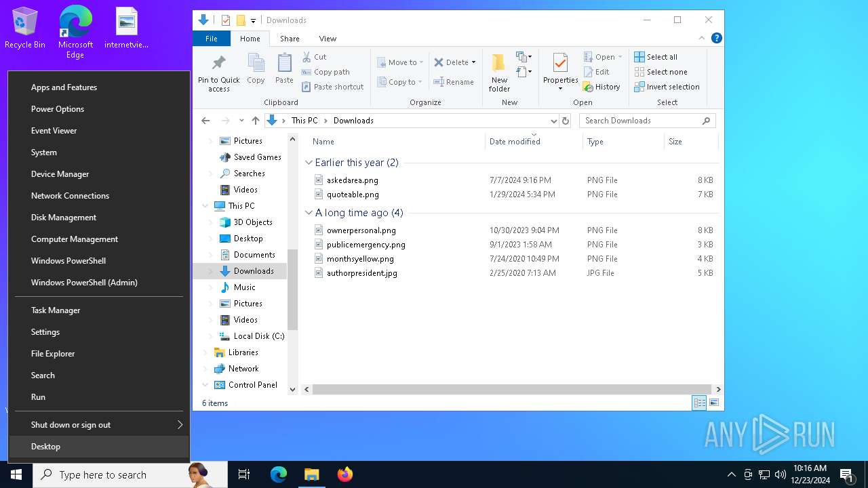Click the Rename command

[454, 82]
